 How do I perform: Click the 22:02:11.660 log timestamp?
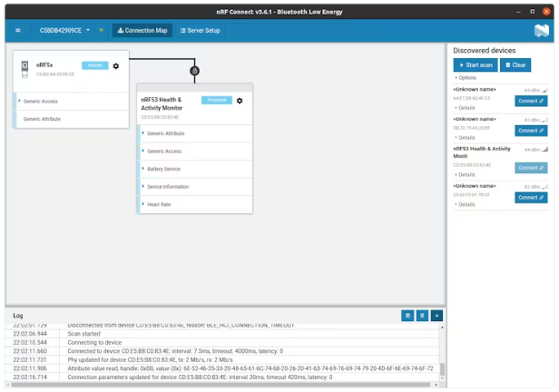30,351
